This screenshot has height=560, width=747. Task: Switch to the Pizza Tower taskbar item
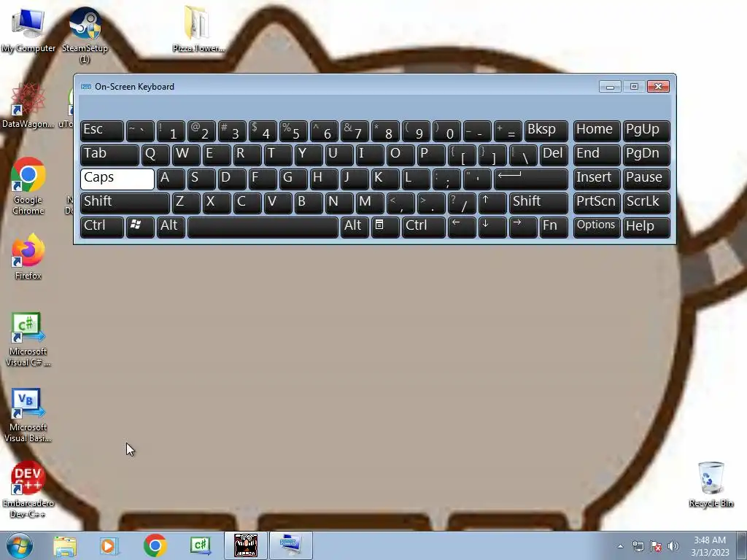pos(246,545)
